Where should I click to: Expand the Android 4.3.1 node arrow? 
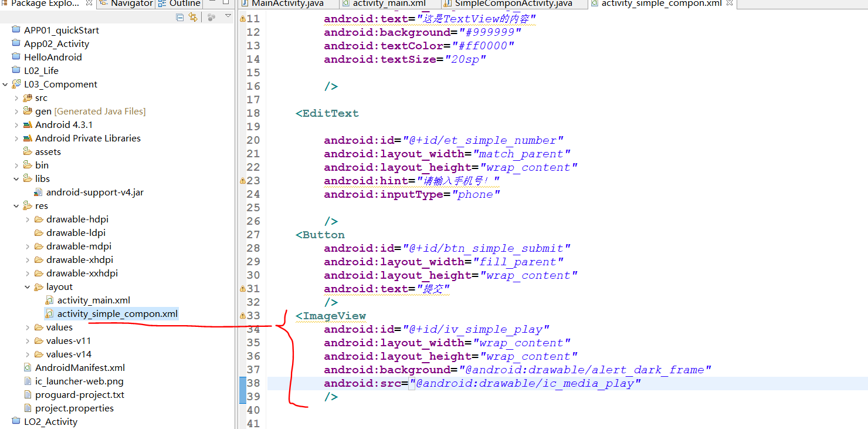[16, 124]
